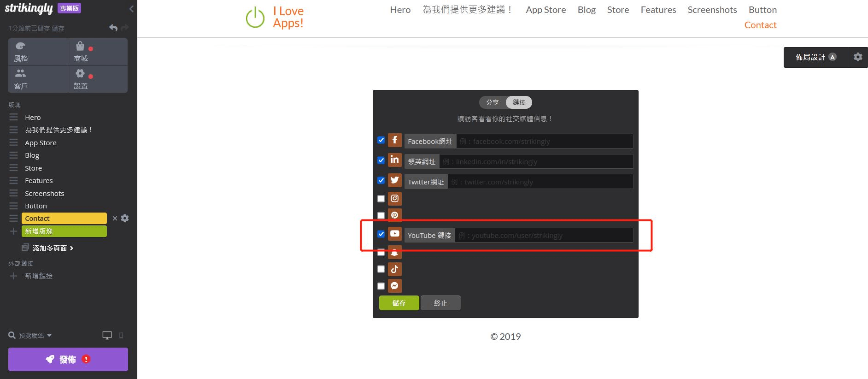Select 為我們提供更多建議 sidebar section
This screenshot has height=379, width=868.
[x=59, y=130]
